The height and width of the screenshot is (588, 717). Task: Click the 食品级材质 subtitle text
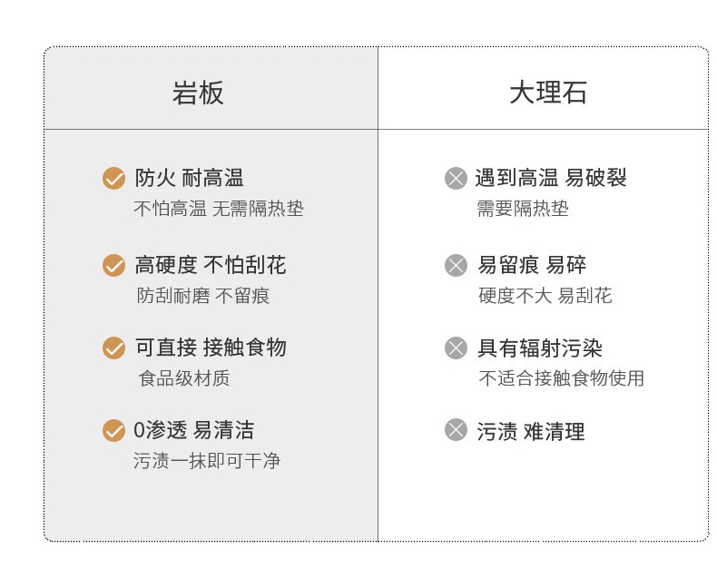pyautogui.click(x=184, y=378)
